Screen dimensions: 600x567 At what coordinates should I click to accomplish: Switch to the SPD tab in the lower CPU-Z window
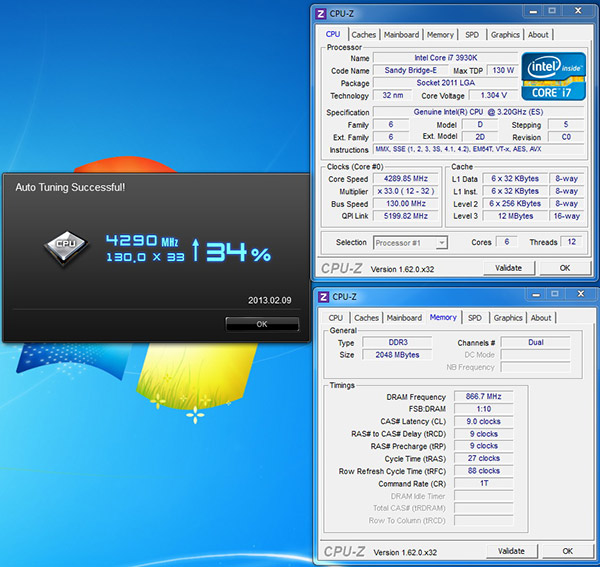coord(475,318)
